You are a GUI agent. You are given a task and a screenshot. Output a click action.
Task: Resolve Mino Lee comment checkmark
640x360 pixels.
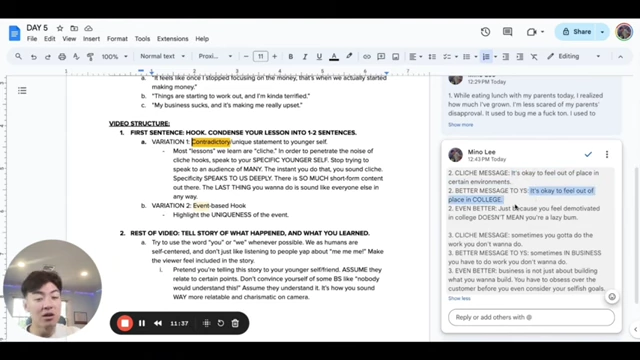pyautogui.click(x=588, y=154)
